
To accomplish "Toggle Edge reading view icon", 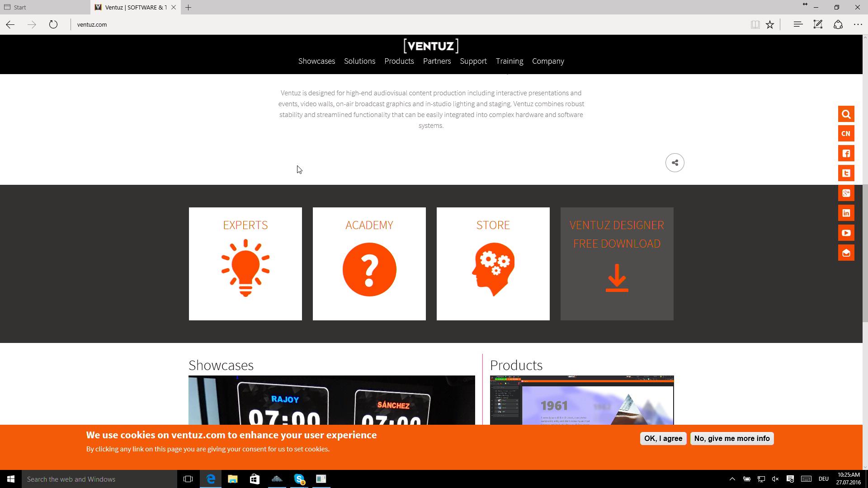I will [x=755, y=24].
